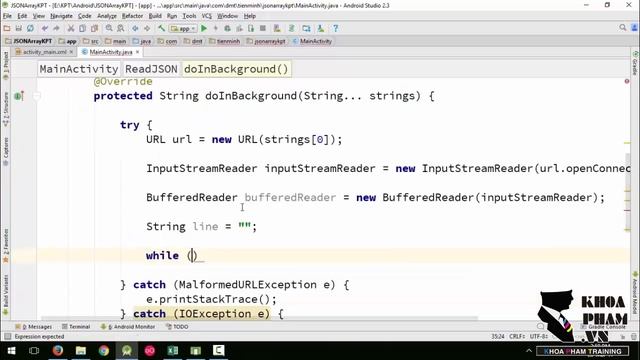This screenshot has height=360, width=640.
Task: Open Excel from the taskbar
Action: coord(173,351)
